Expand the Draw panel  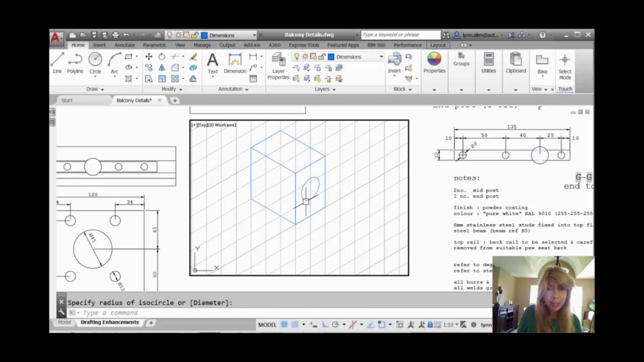95,89
